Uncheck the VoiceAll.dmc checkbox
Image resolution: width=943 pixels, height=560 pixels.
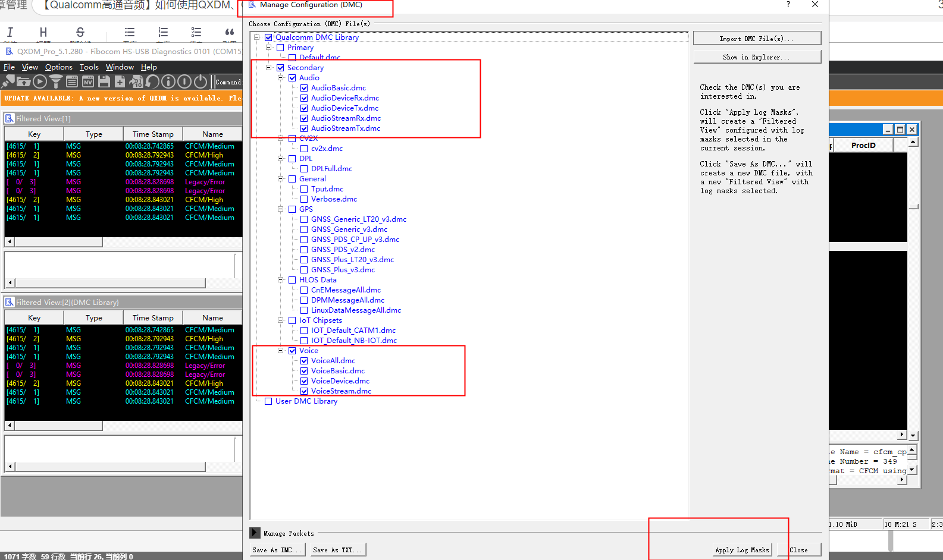(304, 361)
